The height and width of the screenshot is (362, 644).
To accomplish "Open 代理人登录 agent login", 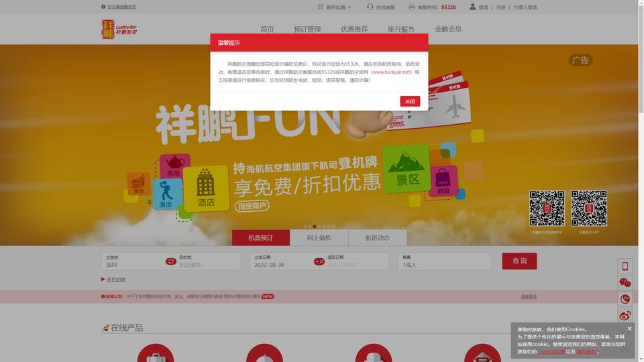I will pyautogui.click(x=525, y=7).
